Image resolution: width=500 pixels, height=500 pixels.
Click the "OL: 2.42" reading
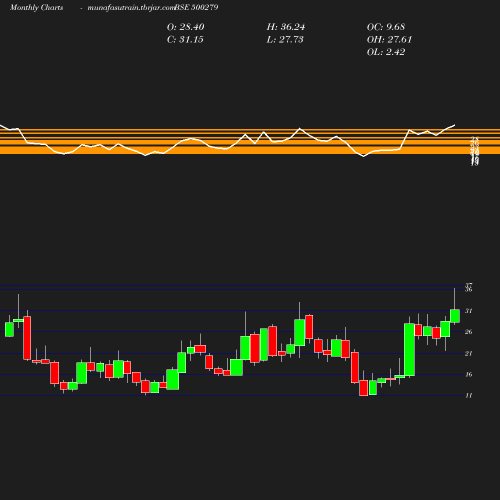pos(386,52)
